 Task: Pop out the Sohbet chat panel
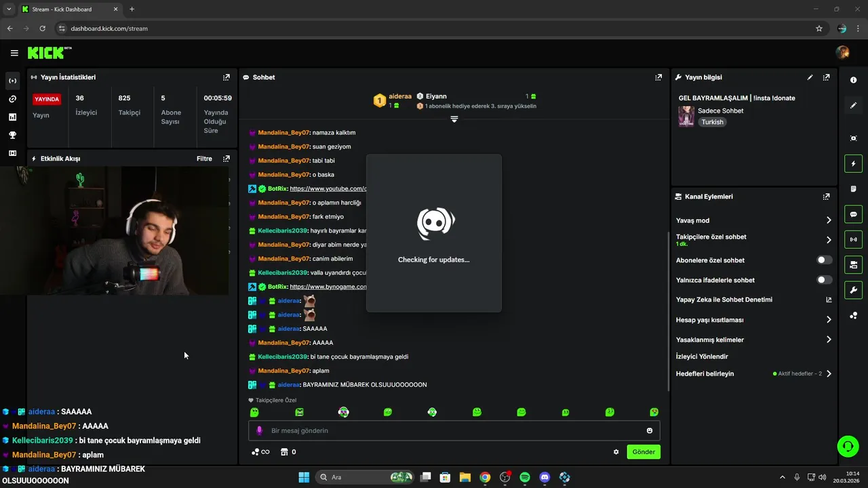658,77
